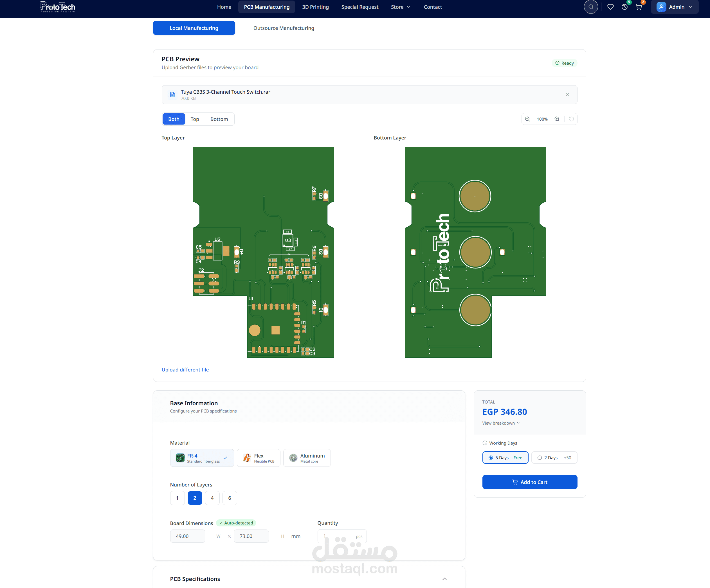Select the 2 Days working option
710x588 pixels.
tap(554, 458)
